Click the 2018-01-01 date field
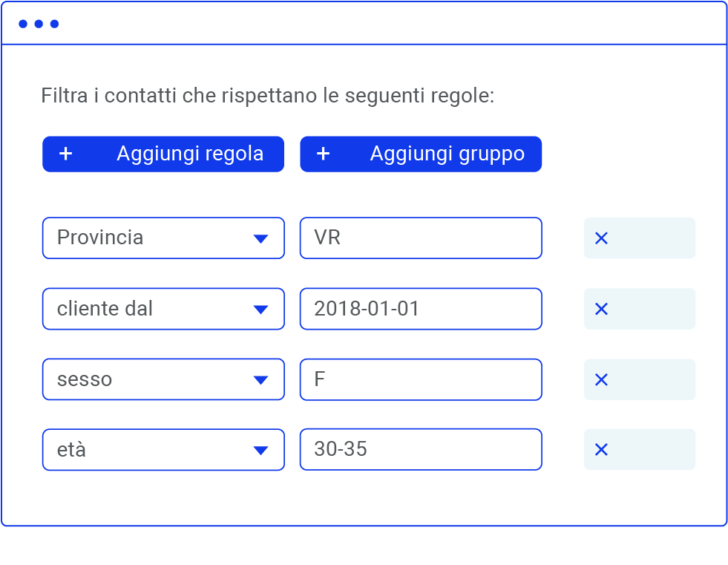 [x=420, y=308]
